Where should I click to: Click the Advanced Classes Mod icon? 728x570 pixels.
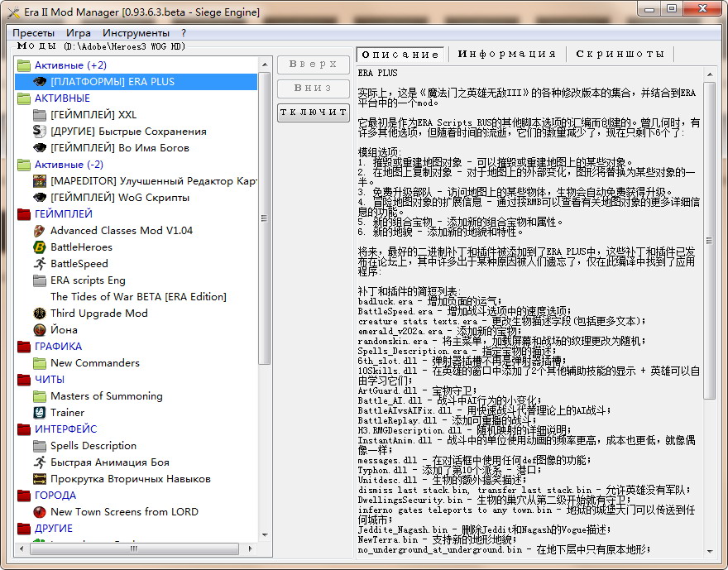(40, 231)
